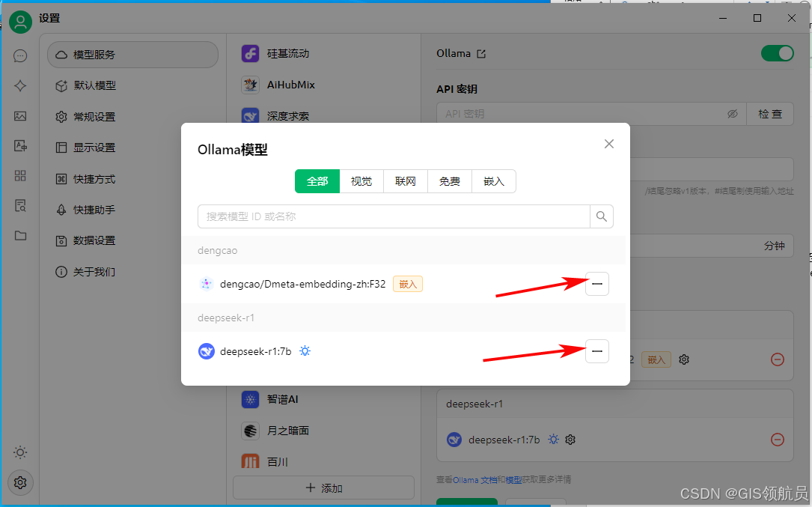Open 数据设置 settings section
This screenshot has height=507, width=812.
132,240
